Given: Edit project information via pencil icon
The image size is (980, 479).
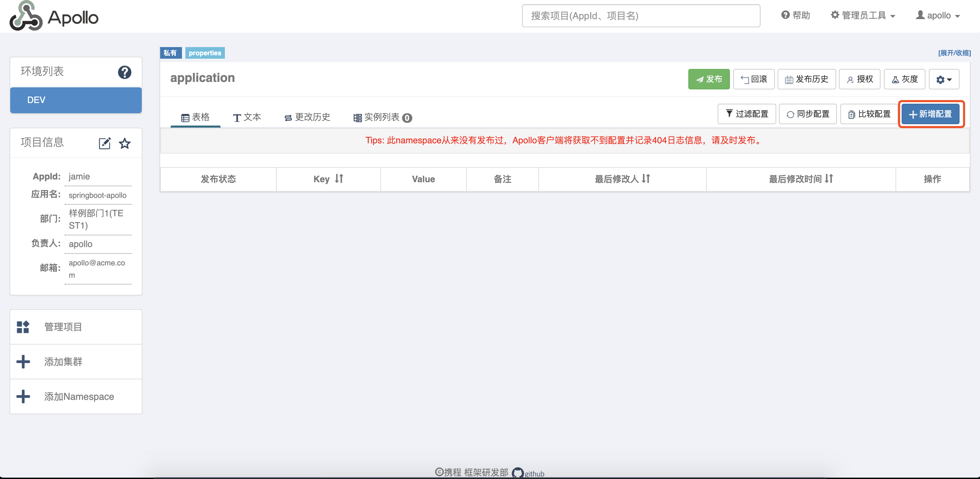Looking at the screenshot, I should 104,143.
